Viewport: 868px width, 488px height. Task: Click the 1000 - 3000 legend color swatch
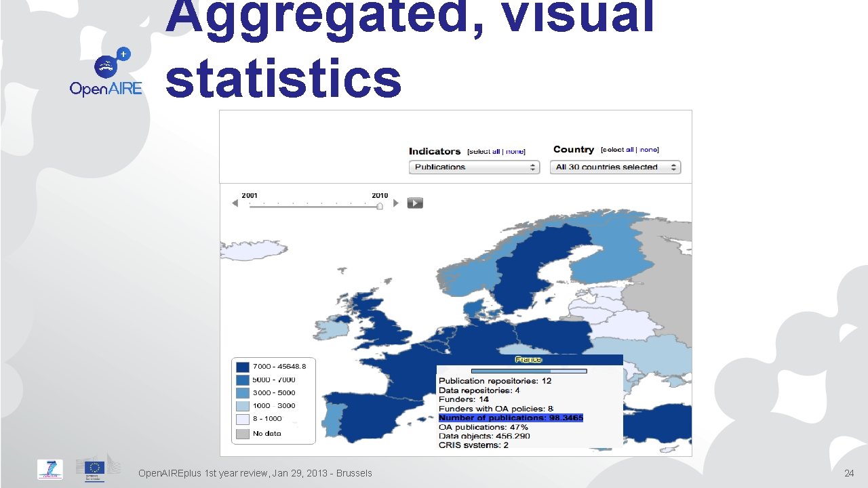242,406
